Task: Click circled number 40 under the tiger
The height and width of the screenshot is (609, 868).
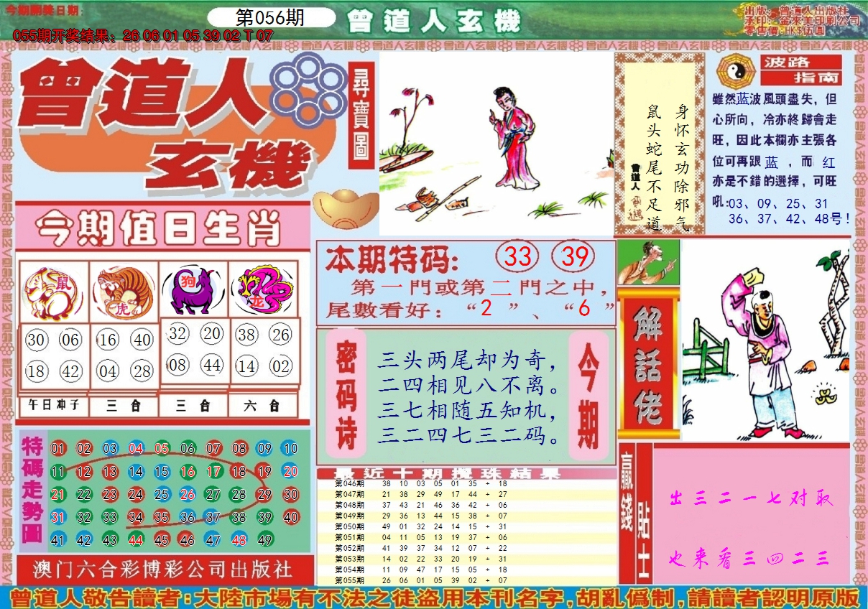Action: 143,339
